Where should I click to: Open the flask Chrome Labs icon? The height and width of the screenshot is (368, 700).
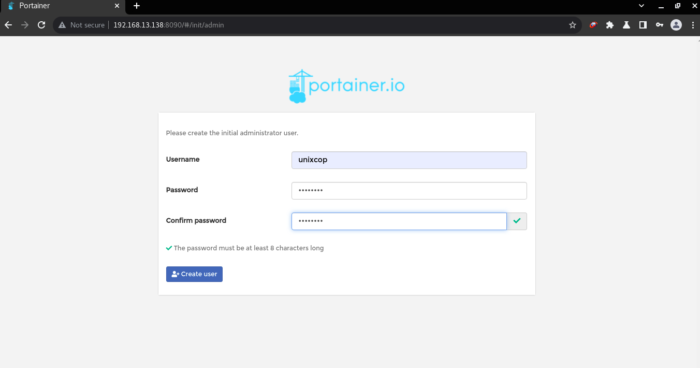626,25
